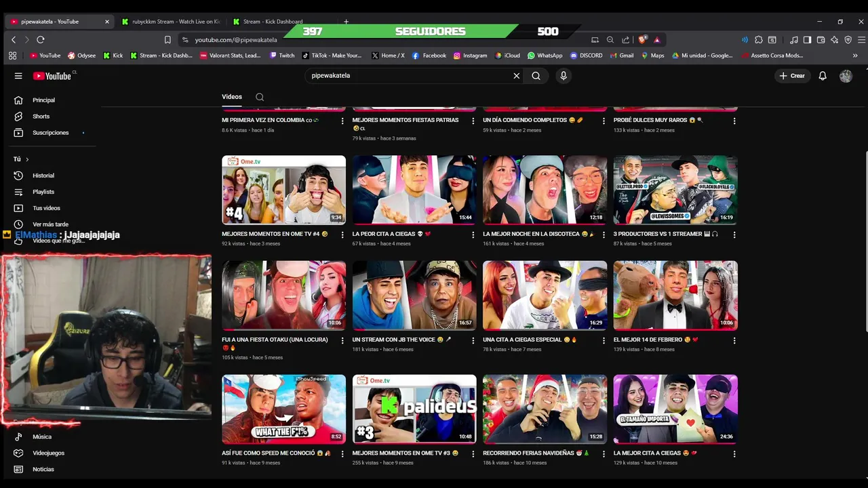
Task: Open EL MEJOR 14 DE FEBRERO thumbnail
Action: pos(675,296)
